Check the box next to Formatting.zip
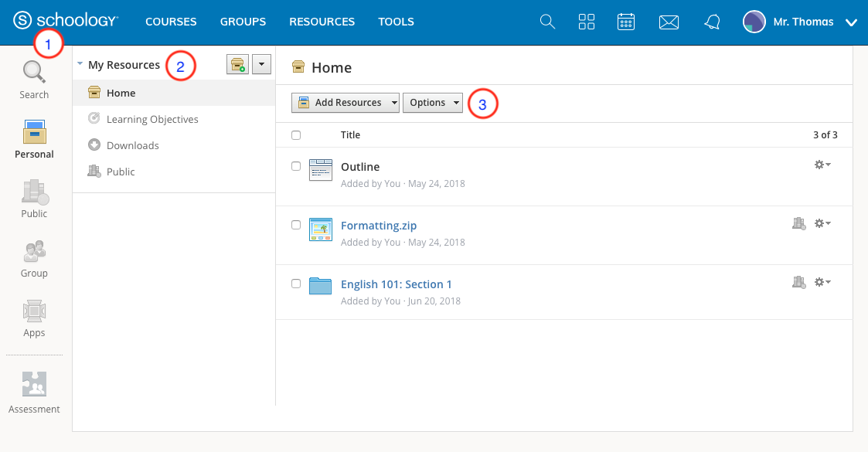This screenshot has height=452, width=868. tap(296, 225)
